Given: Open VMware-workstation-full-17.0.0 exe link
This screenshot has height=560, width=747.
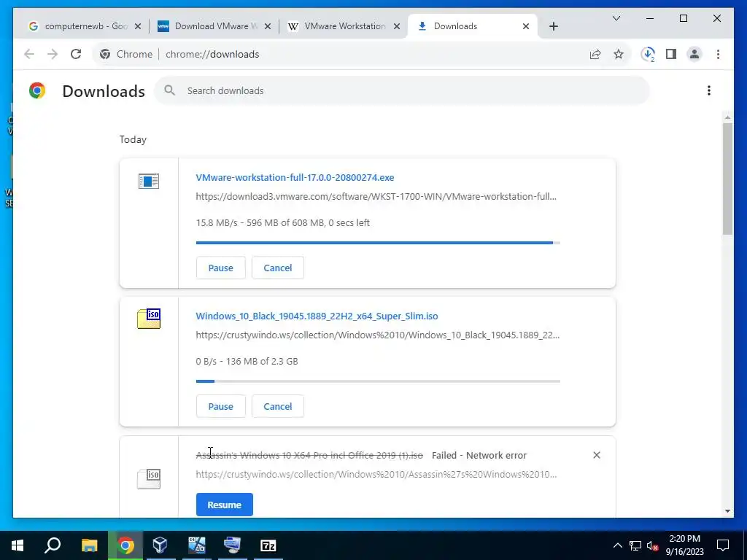Looking at the screenshot, I should pyautogui.click(x=295, y=178).
